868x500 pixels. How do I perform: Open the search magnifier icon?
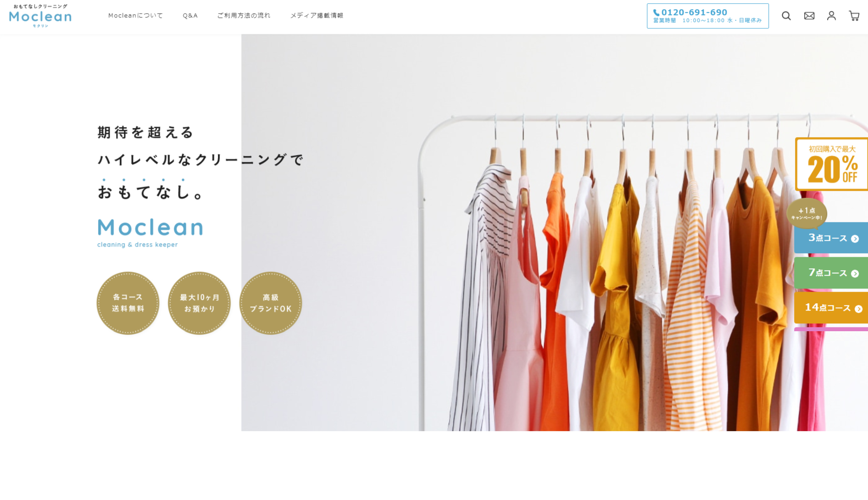(786, 16)
